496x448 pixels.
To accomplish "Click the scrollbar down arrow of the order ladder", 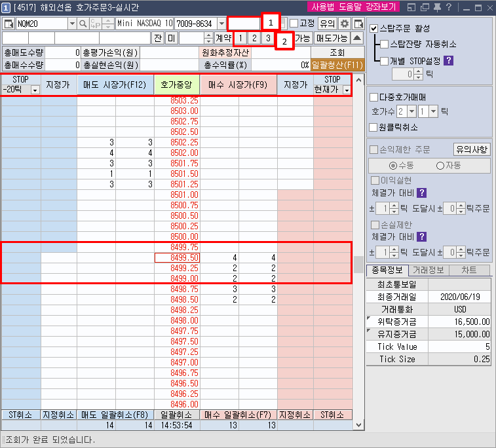I will click(x=358, y=425).
